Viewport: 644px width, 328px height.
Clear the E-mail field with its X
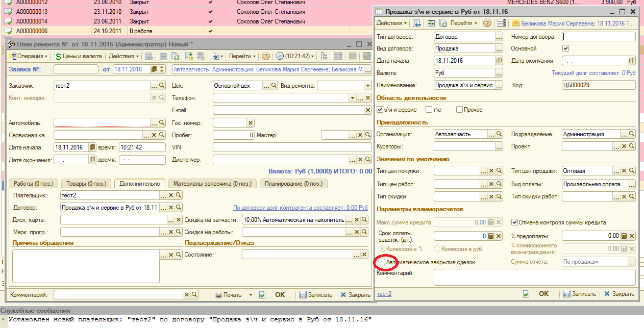367,110
